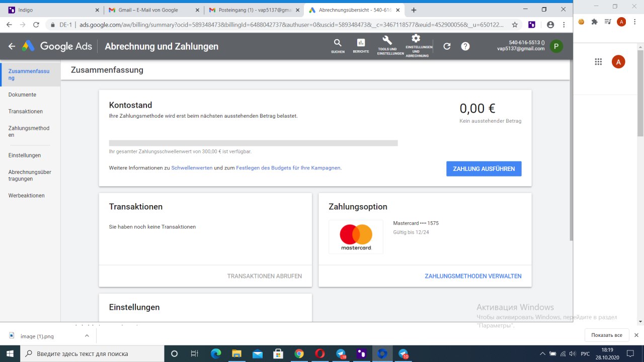644x362 pixels.
Task: Open Einstellungen und Abrechnung gear menu
Action: (x=417, y=46)
